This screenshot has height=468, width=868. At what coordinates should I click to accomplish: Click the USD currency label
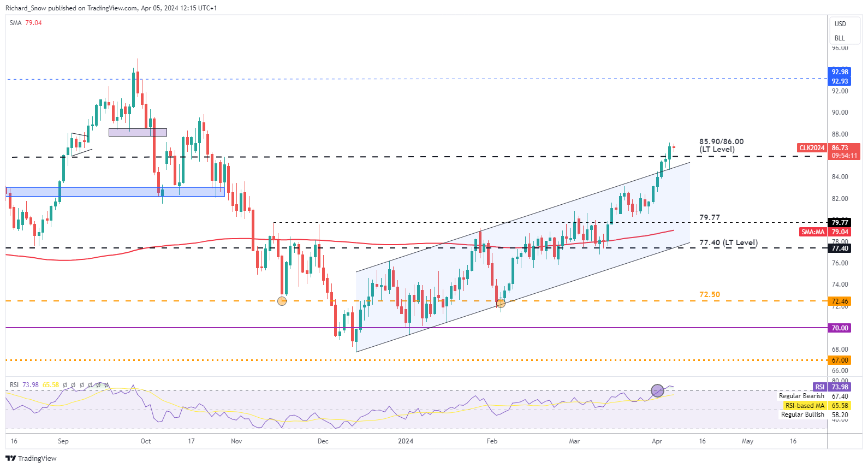840,24
